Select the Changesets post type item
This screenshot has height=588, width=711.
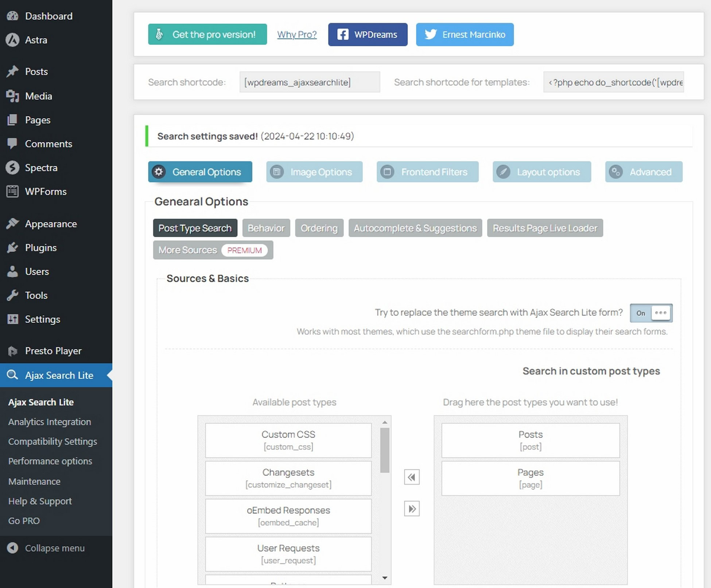pos(288,478)
